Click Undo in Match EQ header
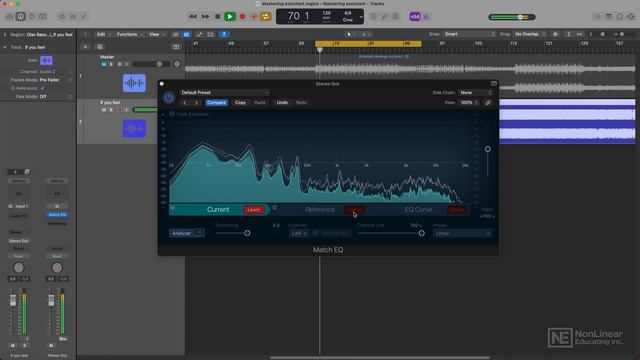The image size is (640, 360). click(x=282, y=103)
